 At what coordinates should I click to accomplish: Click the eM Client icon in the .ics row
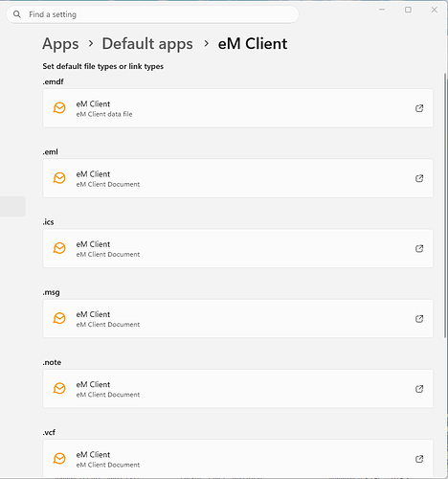pyautogui.click(x=59, y=248)
